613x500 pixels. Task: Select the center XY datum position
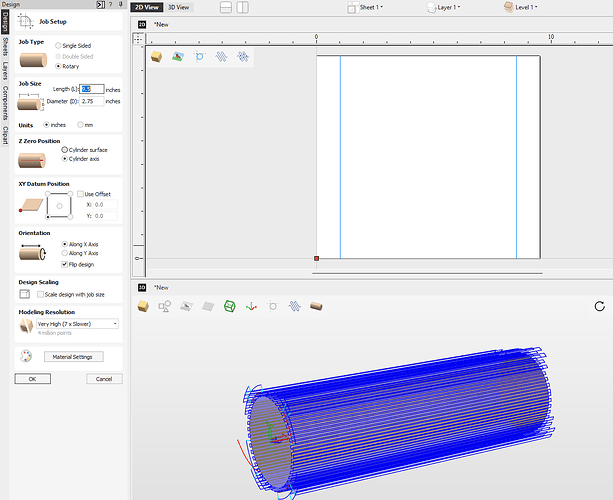(x=59, y=206)
